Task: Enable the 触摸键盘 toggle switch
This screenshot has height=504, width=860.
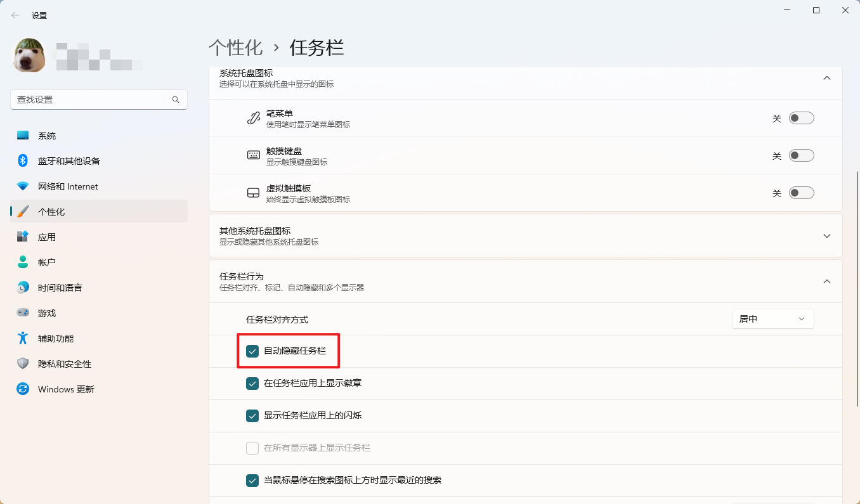Action: click(x=801, y=155)
